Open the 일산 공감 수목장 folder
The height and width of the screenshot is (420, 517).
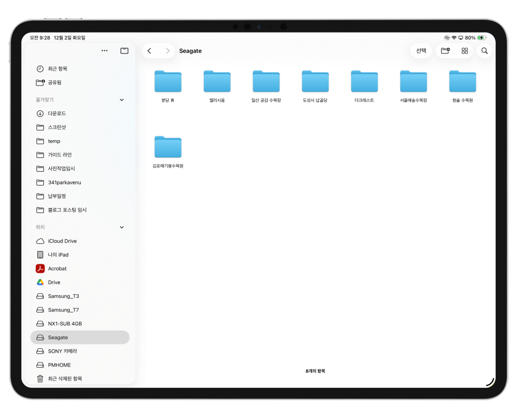(266, 86)
